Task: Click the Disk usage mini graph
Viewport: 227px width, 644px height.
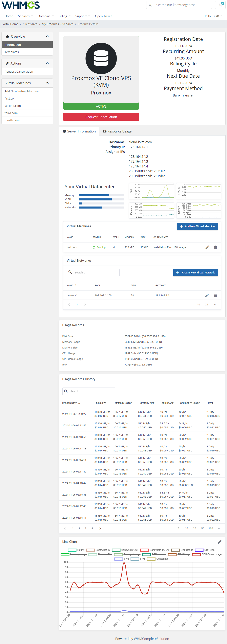Action: 152,191
